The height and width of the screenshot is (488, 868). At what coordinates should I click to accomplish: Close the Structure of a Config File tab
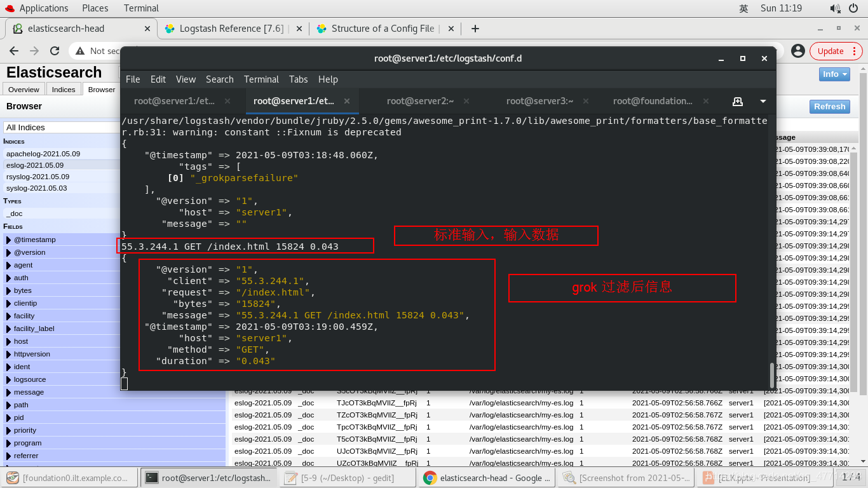[x=452, y=29]
